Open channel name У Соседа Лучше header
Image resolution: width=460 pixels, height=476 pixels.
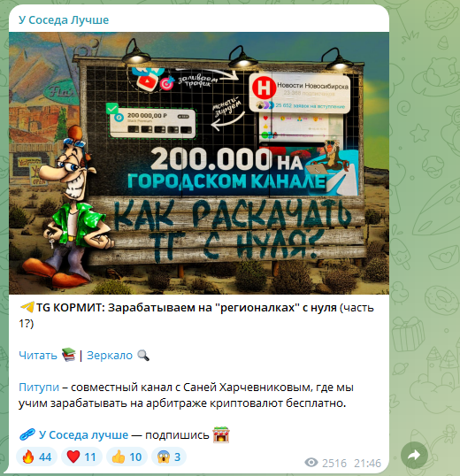coord(64,20)
